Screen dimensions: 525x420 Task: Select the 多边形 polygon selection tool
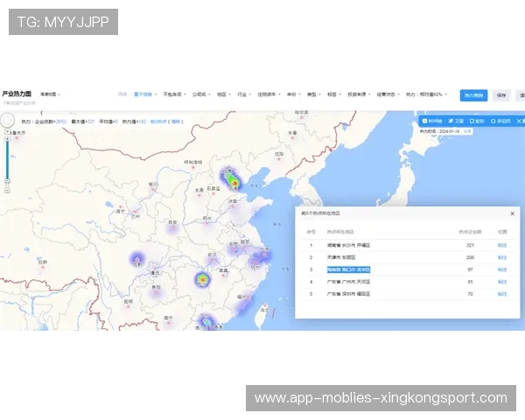tap(500, 121)
